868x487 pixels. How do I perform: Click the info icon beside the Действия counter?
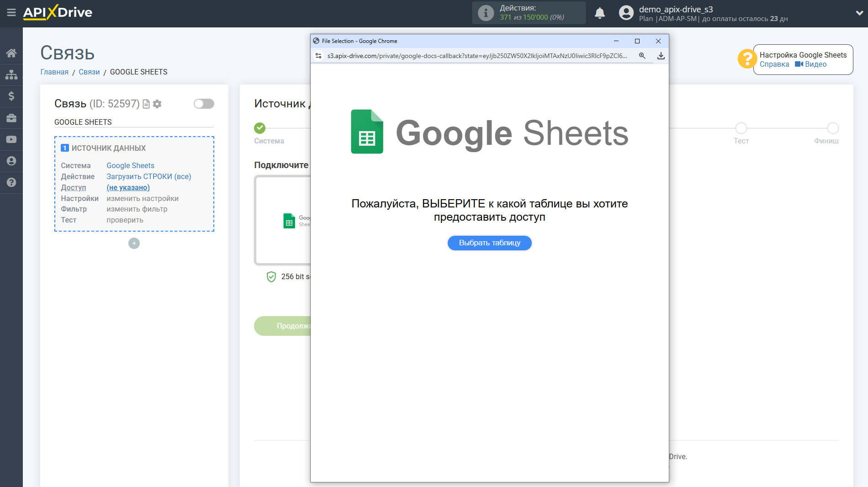click(x=485, y=12)
